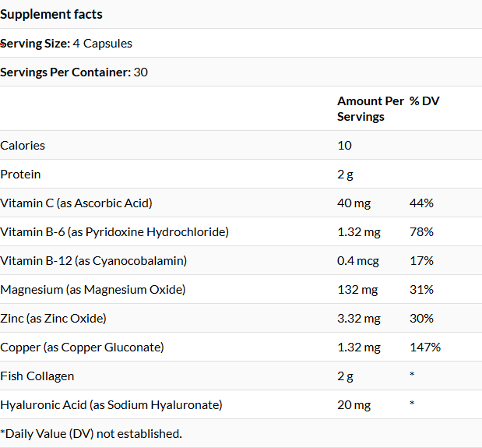Click the Amount Per Servings column header

(x=371, y=109)
